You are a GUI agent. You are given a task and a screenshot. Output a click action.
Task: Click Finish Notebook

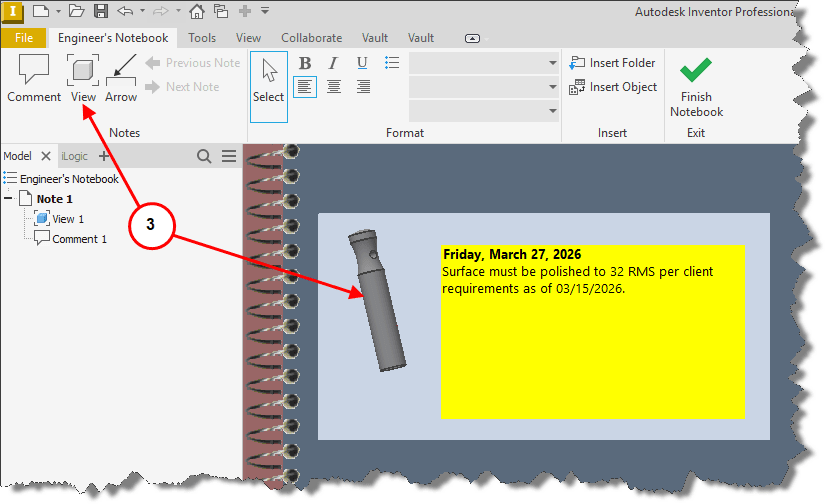coord(696,87)
